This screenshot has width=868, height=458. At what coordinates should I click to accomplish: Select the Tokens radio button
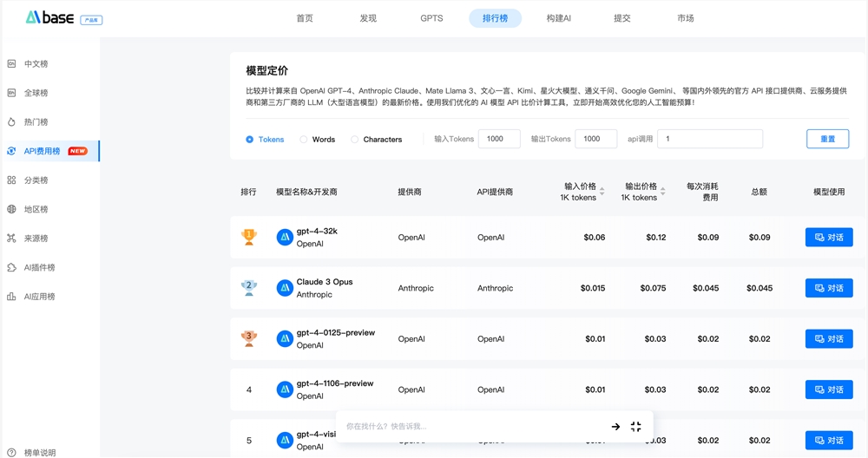250,140
